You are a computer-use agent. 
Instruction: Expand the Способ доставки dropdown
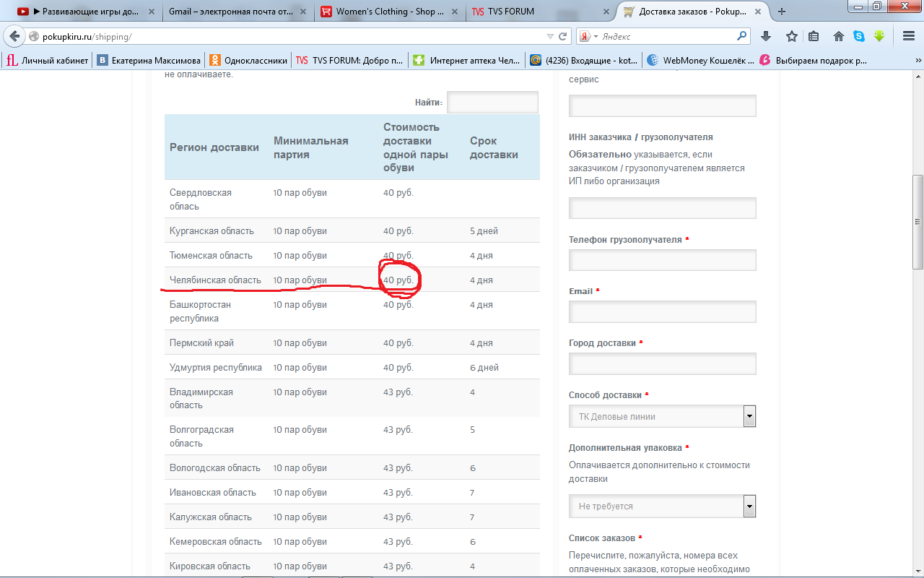pyautogui.click(x=749, y=416)
